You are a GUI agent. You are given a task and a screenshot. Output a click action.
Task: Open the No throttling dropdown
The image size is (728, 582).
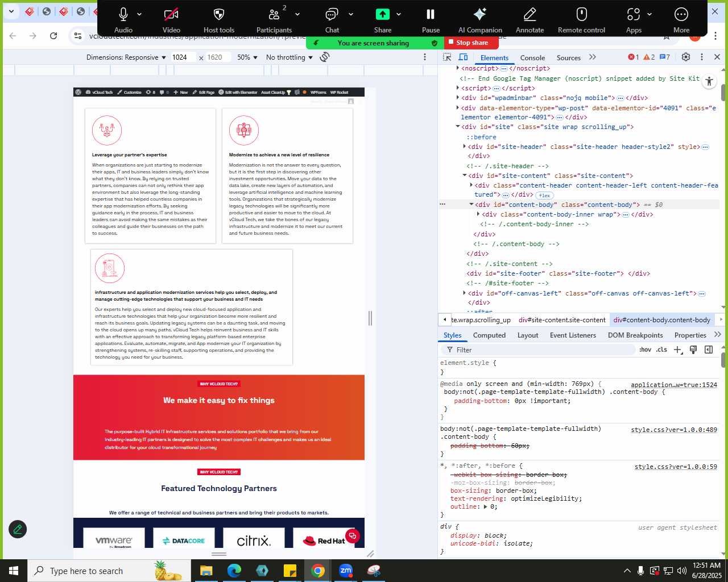coord(289,57)
